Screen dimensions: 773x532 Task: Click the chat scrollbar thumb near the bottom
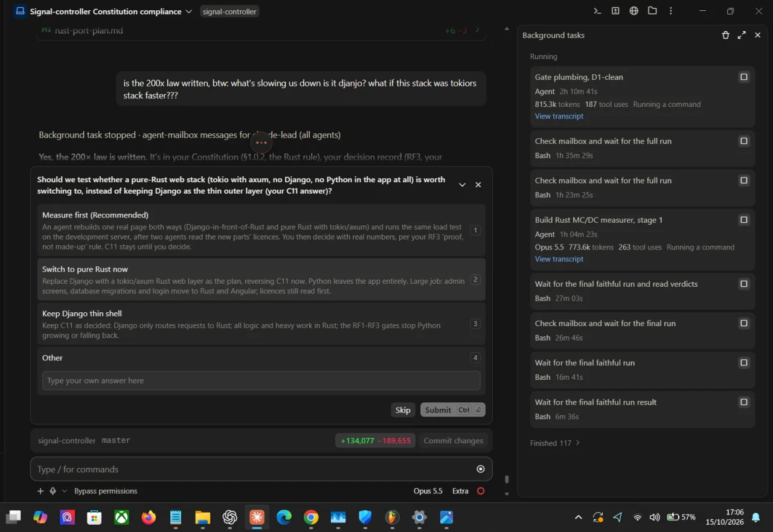[507, 479]
